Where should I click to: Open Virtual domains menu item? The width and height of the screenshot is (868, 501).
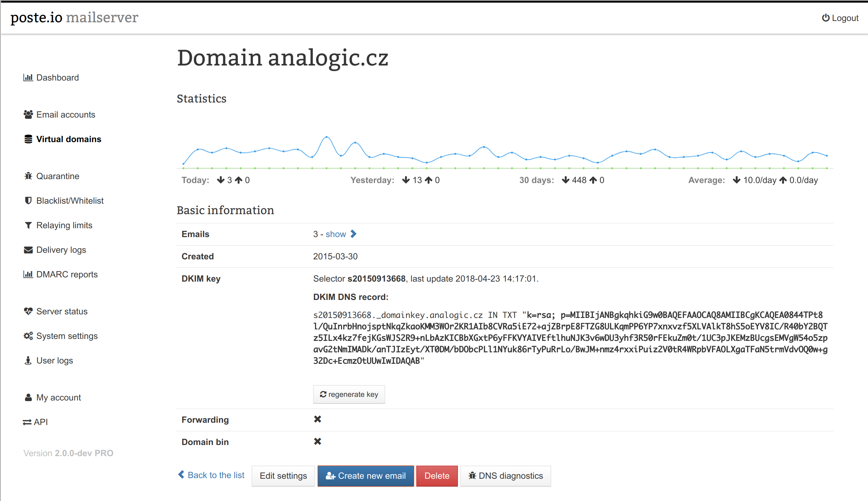[x=68, y=139]
